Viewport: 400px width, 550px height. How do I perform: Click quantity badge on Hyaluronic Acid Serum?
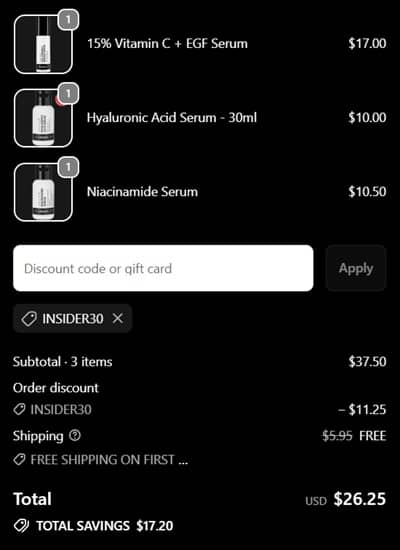point(68,93)
